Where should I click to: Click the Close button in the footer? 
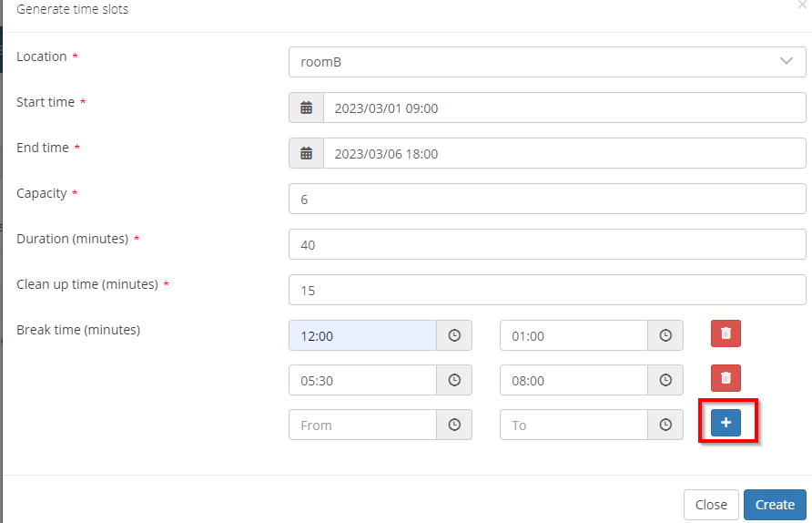tap(710, 505)
